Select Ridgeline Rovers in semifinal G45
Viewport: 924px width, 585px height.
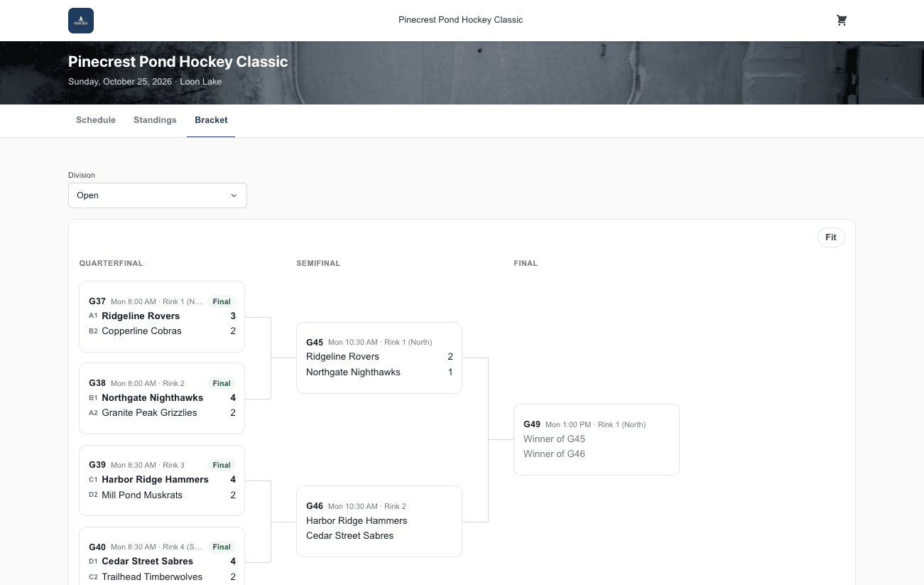pos(342,356)
